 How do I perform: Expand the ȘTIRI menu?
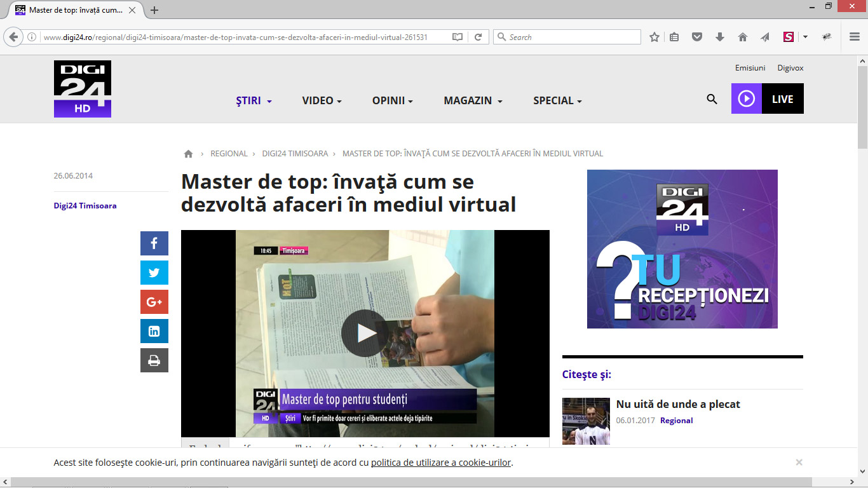(254, 100)
